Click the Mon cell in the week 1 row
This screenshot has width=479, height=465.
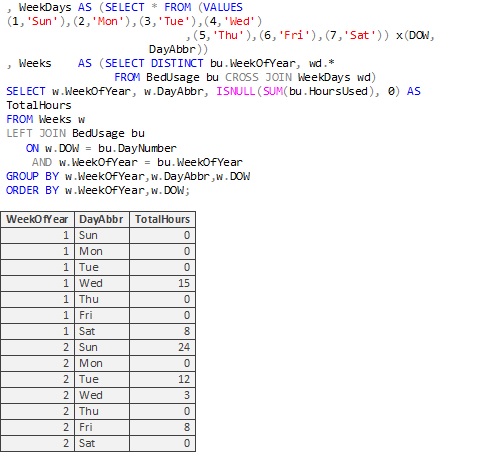(x=102, y=251)
